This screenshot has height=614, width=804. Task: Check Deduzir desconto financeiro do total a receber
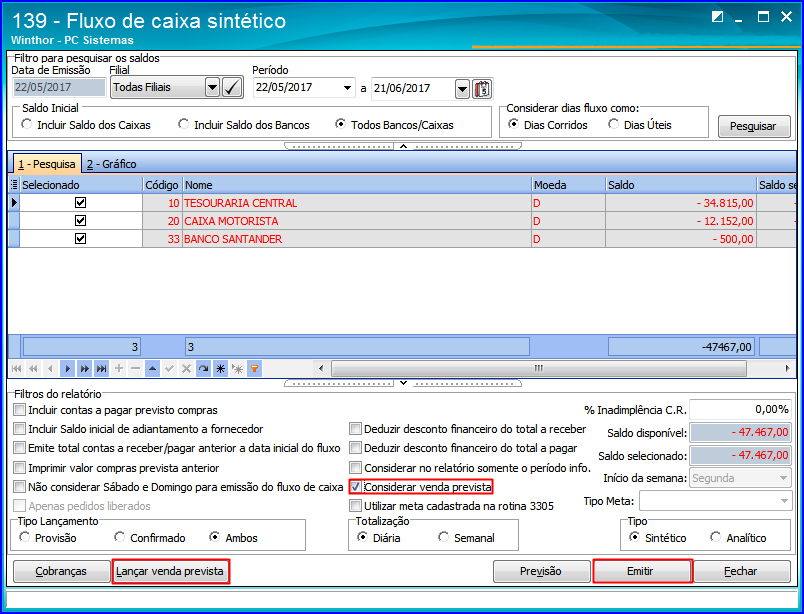[355, 429]
